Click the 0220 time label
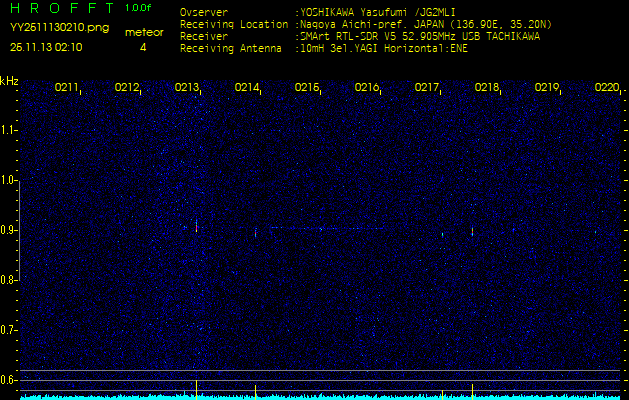The image size is (629, 400). tap(607, 87)
